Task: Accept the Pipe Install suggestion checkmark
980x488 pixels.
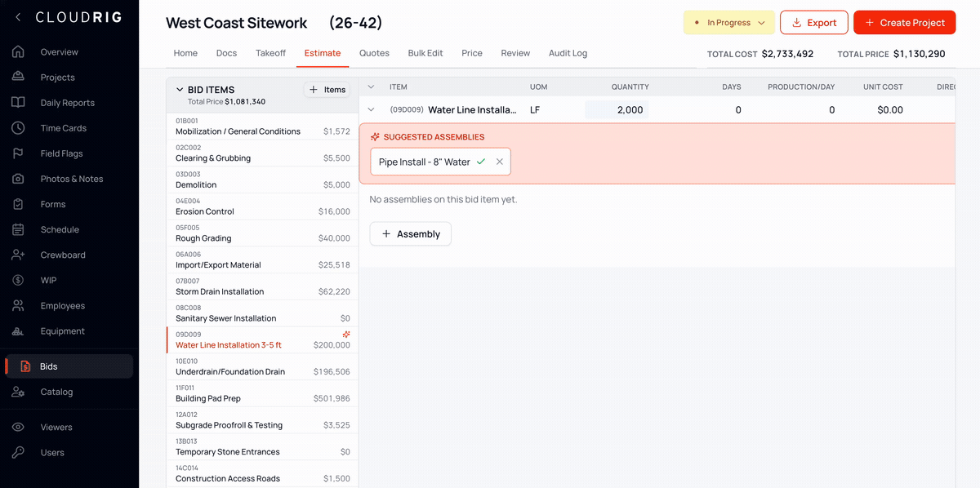Action: [x=481, y=162]
